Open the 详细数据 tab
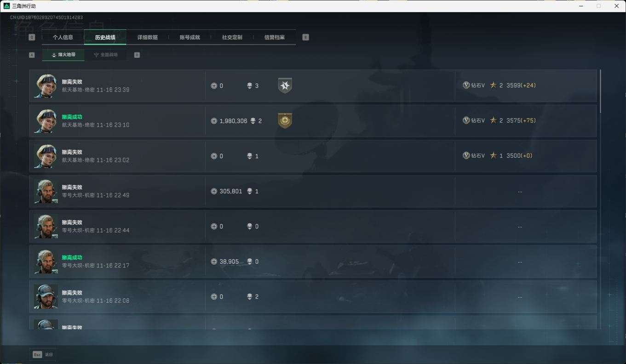The height and width of the screenshot is (364, 626). pyautogui.click(x=148, y=37)
